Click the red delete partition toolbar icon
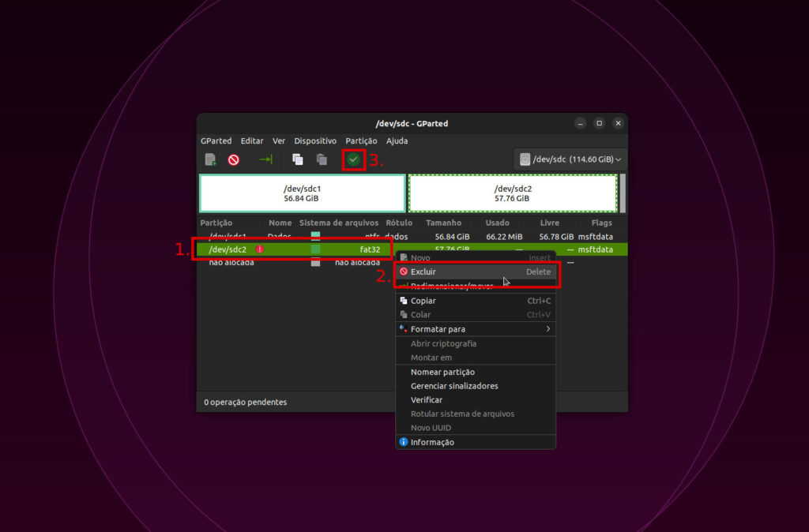This screenshot has height=532, width=809. tap(234, 159)
